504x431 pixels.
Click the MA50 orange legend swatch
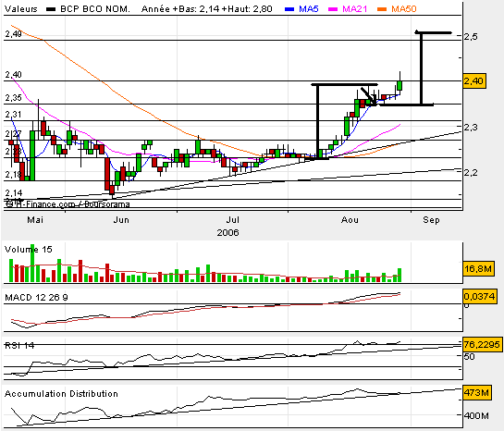(382, 9)
